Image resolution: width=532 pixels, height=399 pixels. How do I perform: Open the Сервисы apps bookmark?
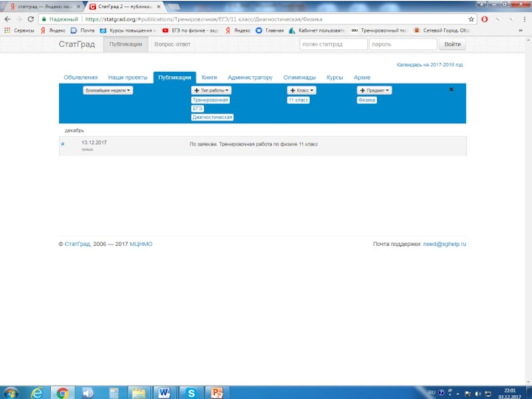(19, 31)
